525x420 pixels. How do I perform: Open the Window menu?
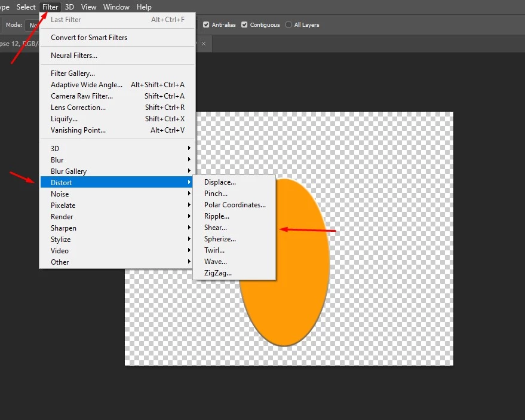[116, 7]
